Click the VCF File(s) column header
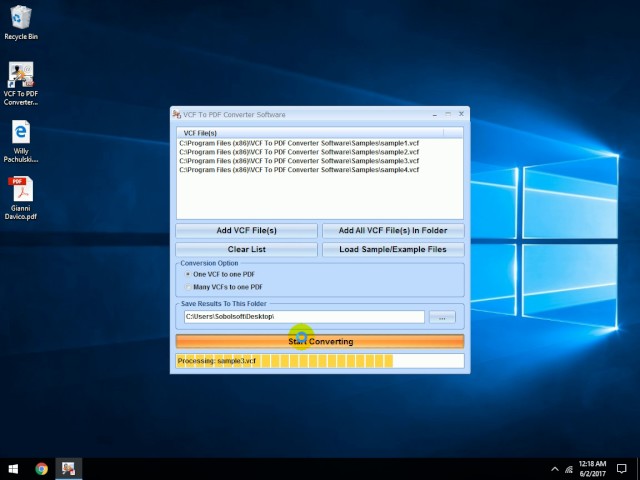Image resolution: width=640 pixels, height=480 pixels. 310,133
